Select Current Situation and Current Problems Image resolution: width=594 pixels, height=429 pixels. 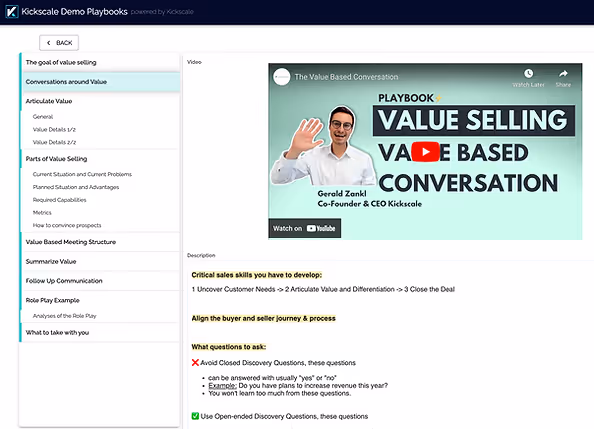[x=82, y=174]
